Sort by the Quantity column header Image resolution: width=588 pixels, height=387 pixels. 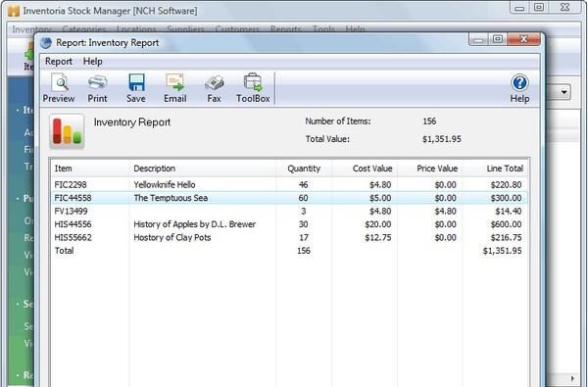[x=304, y=169]
